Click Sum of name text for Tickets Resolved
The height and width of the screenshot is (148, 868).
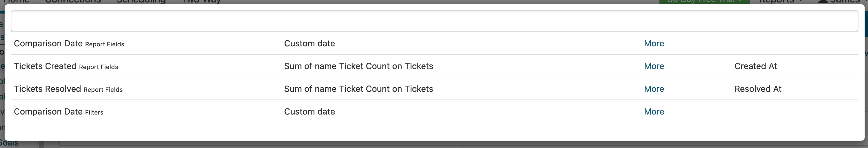[358, 89]
